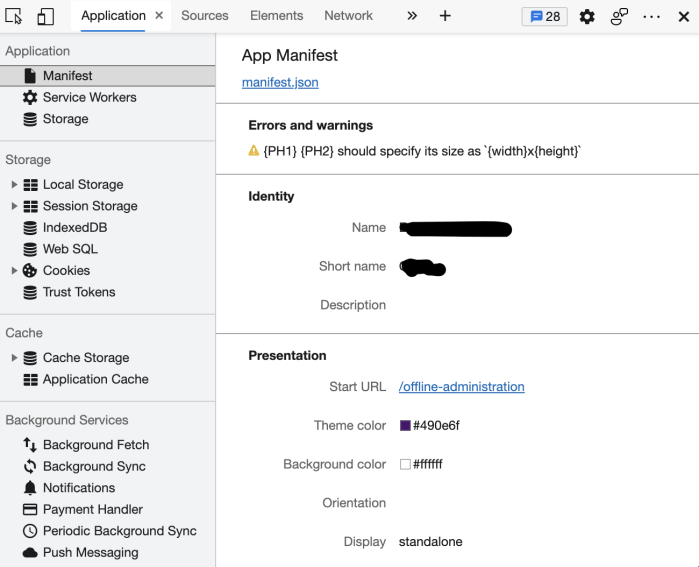
Task: Click the Push Messaging cloud icon
Action: [x=30, y=553]
